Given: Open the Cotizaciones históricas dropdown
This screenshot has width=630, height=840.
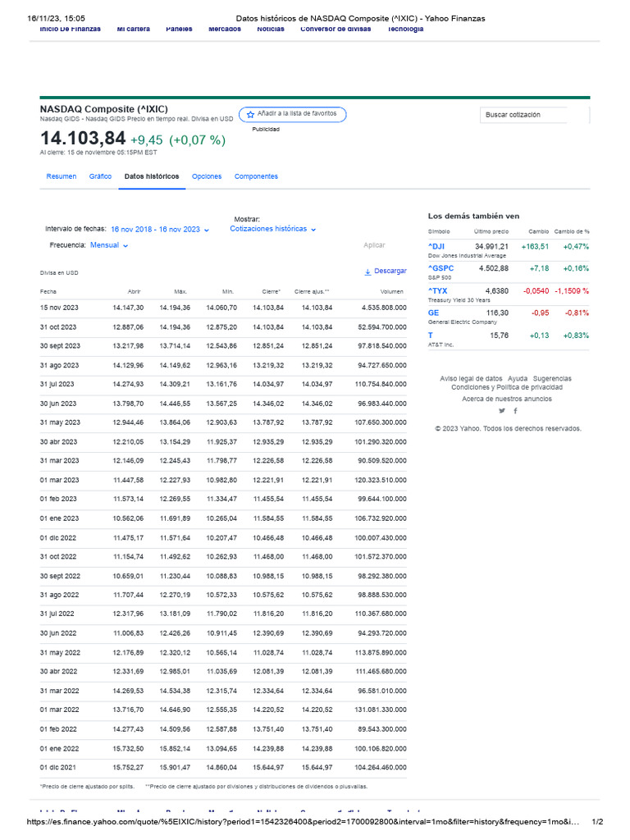Looking at the screenshot, I should [x=272, y=229].
